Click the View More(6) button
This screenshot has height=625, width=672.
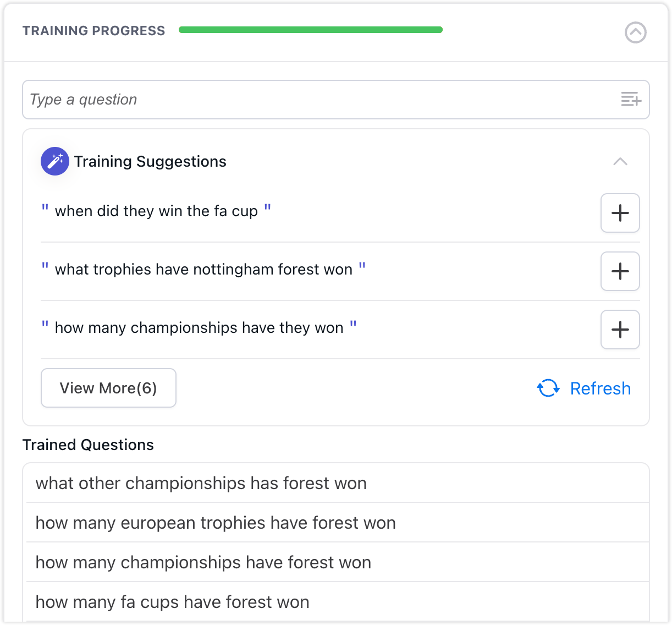click(x=108, y=388)
